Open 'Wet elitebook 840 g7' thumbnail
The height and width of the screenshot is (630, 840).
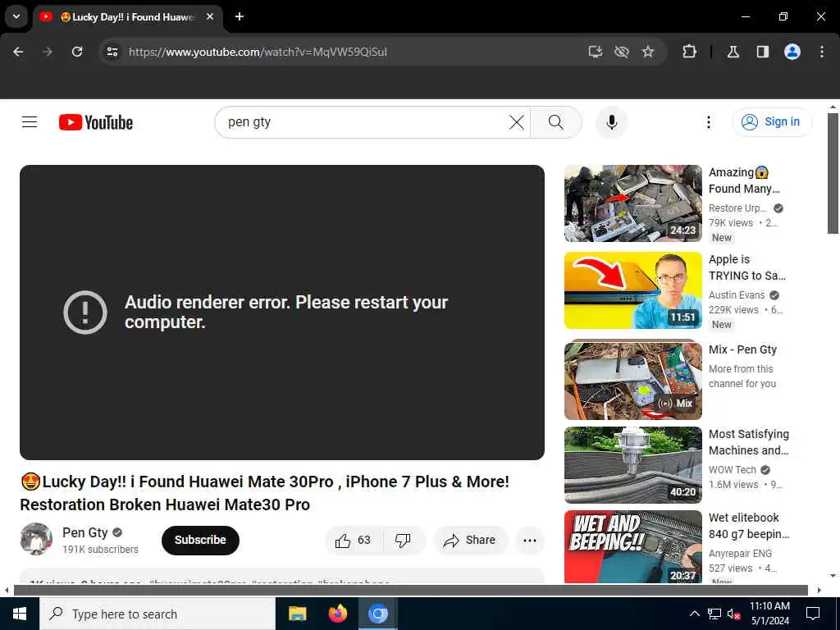tap(632, 547)
